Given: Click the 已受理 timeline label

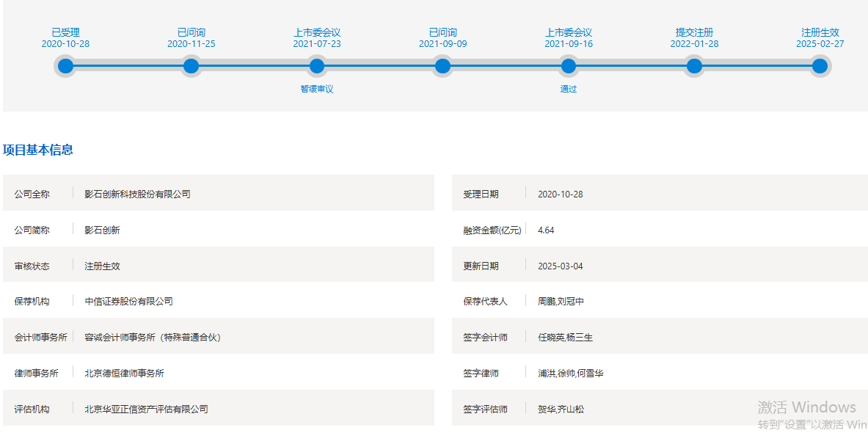Looking at the screenshot, I should click(65, 33).
